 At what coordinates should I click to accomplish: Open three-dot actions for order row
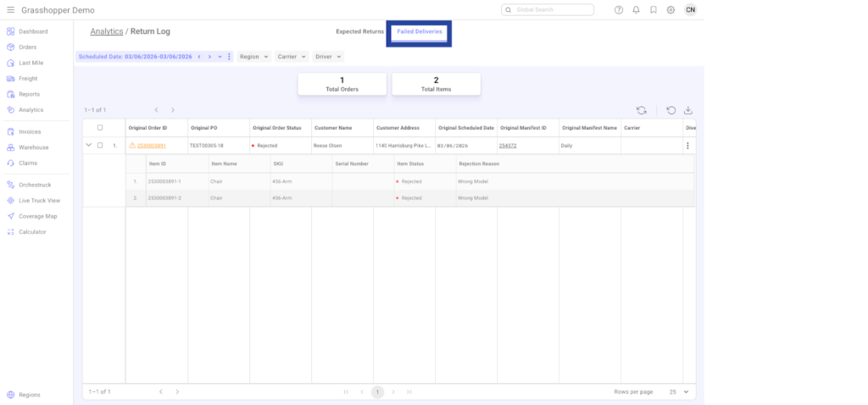click(x=687, y=146)
